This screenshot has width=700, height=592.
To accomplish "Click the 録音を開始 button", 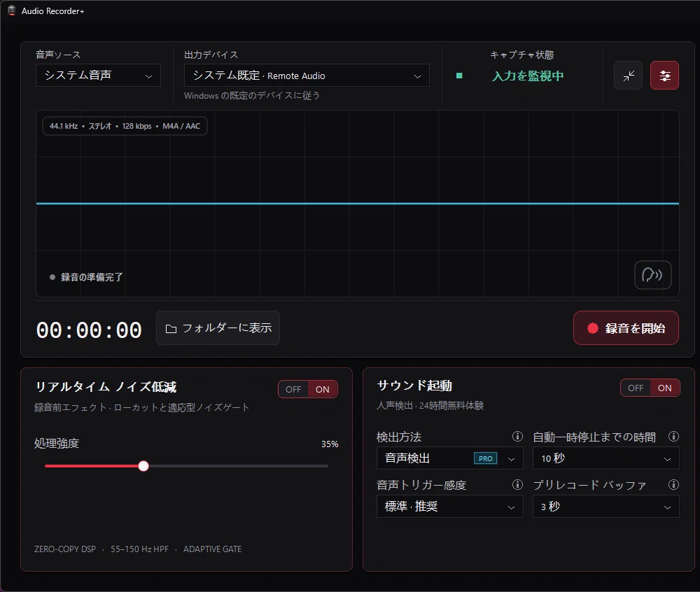I will (x=626, y=328).
